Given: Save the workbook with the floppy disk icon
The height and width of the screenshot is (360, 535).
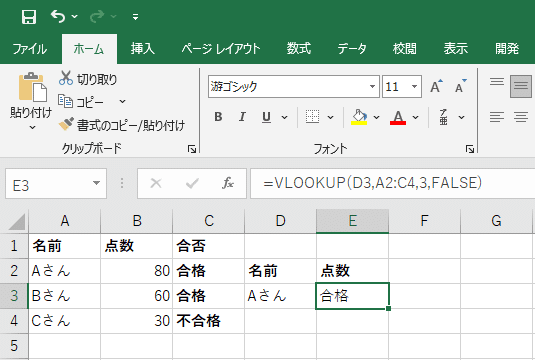Looking at the screenshot, I should (29, 17).
